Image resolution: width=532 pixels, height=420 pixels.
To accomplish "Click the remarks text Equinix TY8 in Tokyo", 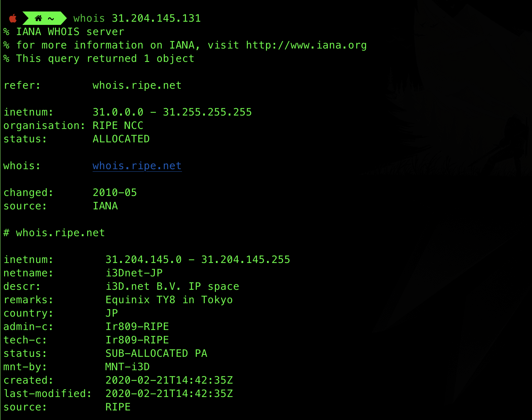I will 169,300.
